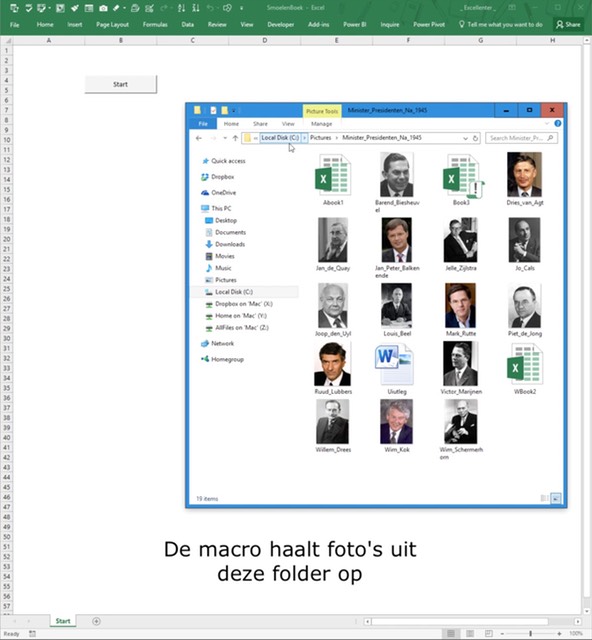Open Customize Quick Access Toolbar dropdown

point(242,8)
